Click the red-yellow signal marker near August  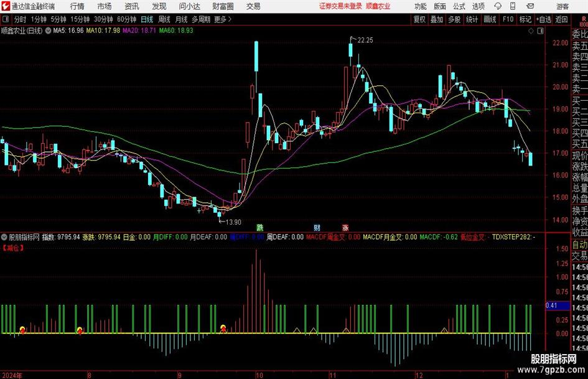80,330
